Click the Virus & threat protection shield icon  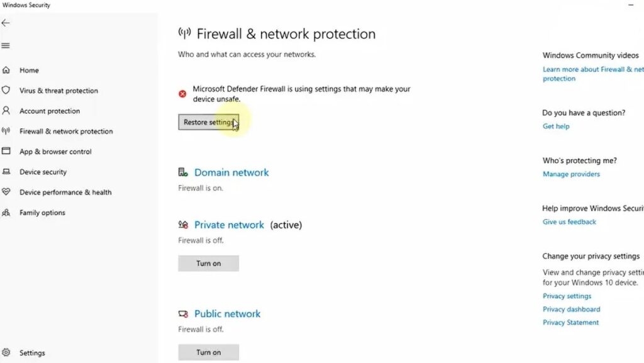click(x=6, y=91)
